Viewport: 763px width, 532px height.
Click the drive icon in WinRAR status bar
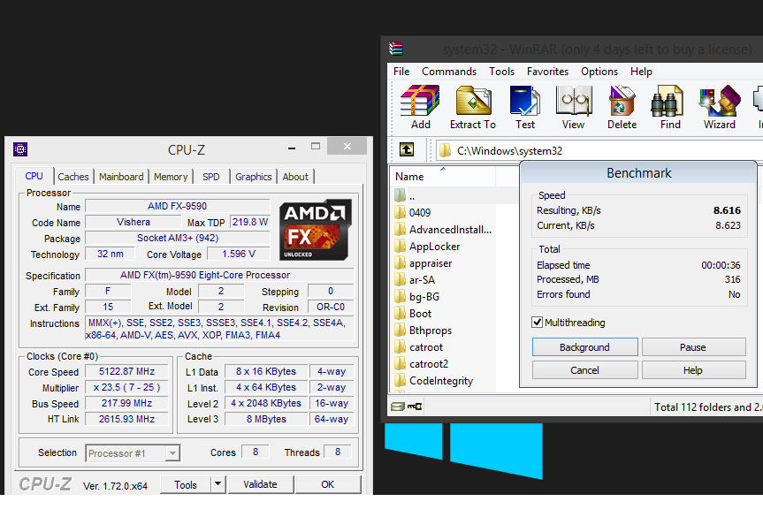pos(398,406)
